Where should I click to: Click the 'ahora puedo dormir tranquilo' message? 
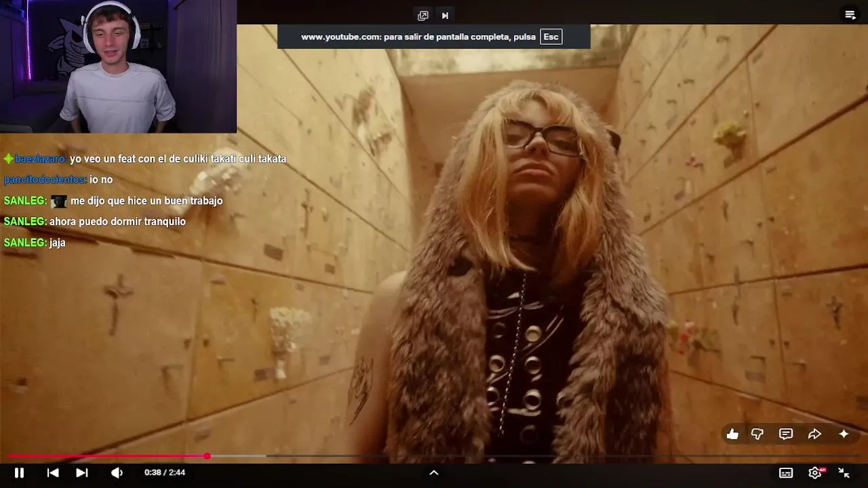[117, 222]
